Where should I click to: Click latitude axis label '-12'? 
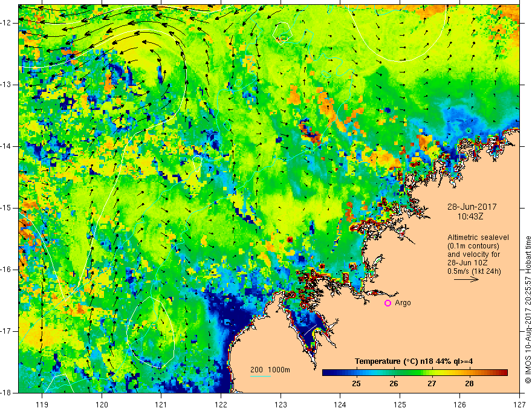click(6, 23)
